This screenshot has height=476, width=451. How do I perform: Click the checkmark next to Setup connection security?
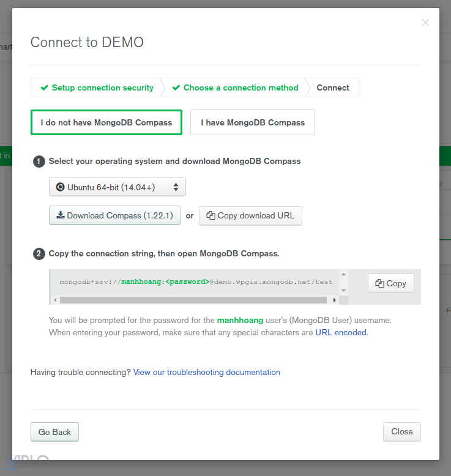[x=44, y=87]
